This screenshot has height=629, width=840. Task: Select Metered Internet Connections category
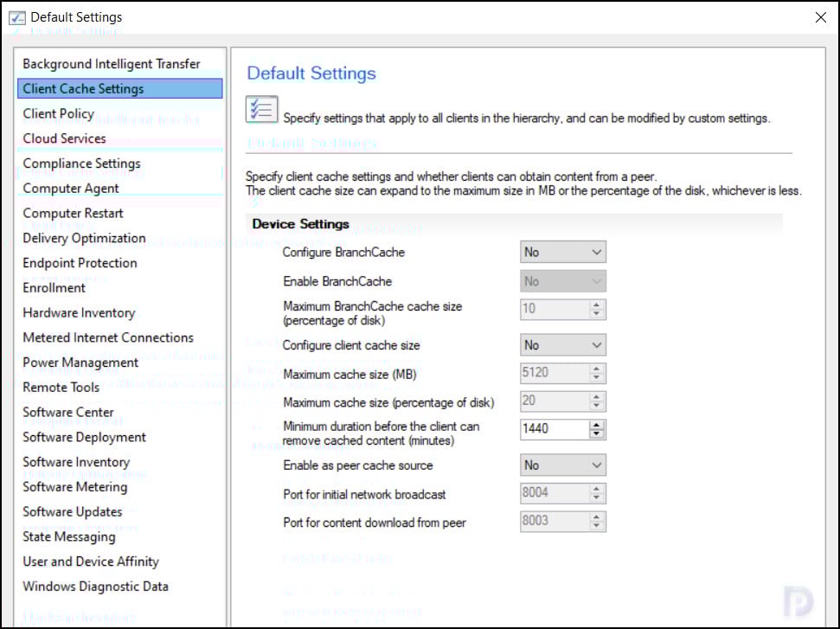(x=107, y=337)
